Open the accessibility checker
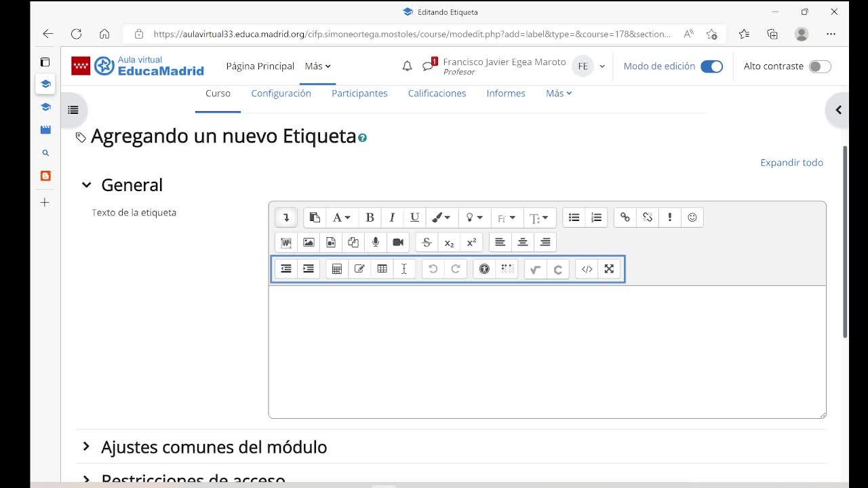 pyautogui.click(x=484, y=269)
